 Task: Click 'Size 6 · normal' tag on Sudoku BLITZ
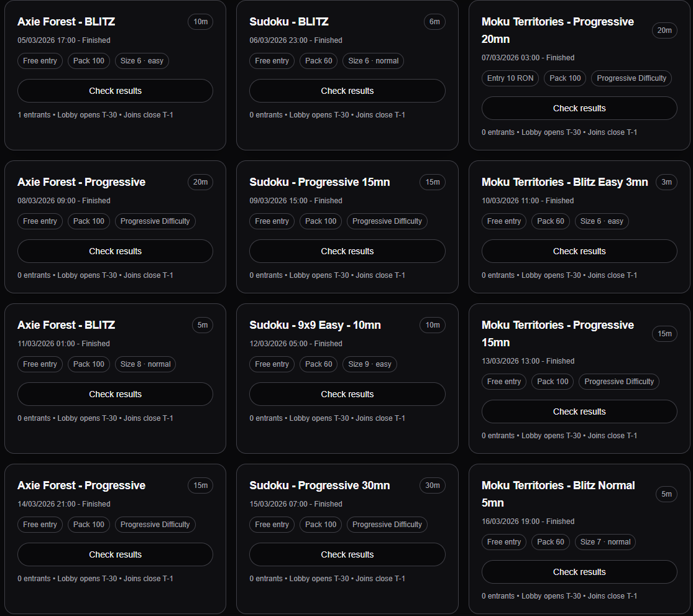[x=373, y=61]
